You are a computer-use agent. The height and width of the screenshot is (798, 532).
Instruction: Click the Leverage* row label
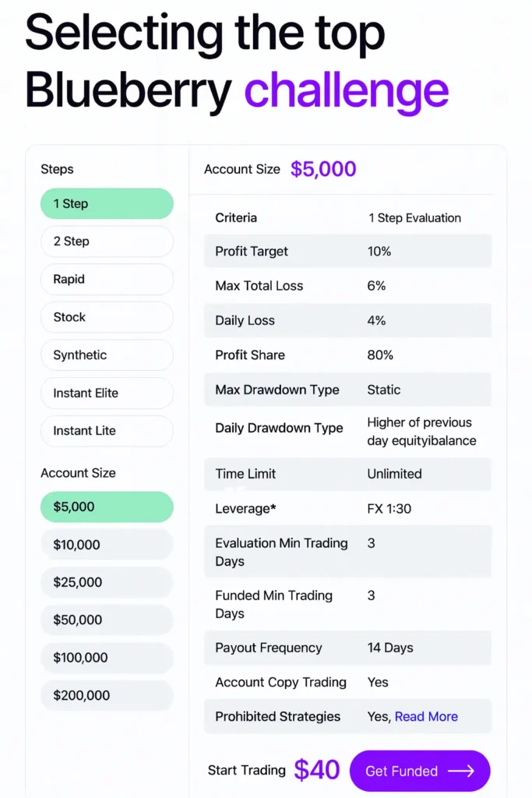(x=245, y=508)
